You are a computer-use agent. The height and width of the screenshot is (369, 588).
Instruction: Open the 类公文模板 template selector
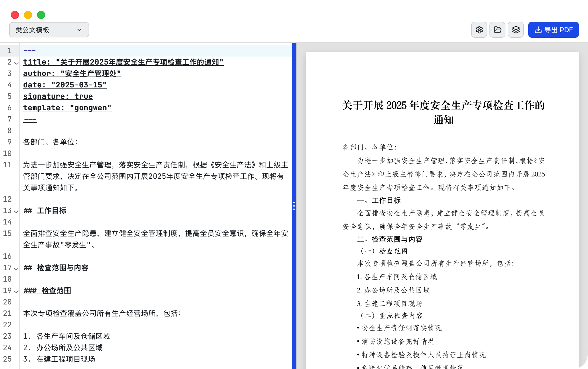(49, 29)
